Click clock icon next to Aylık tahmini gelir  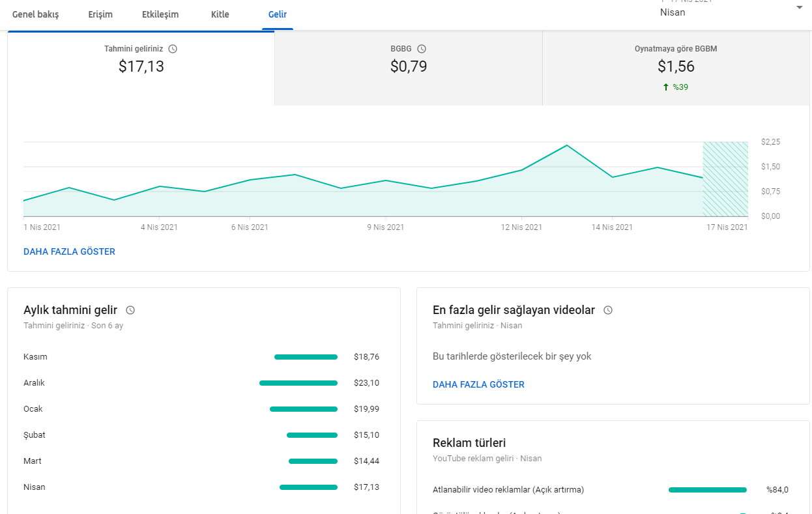tap(130, 311)
